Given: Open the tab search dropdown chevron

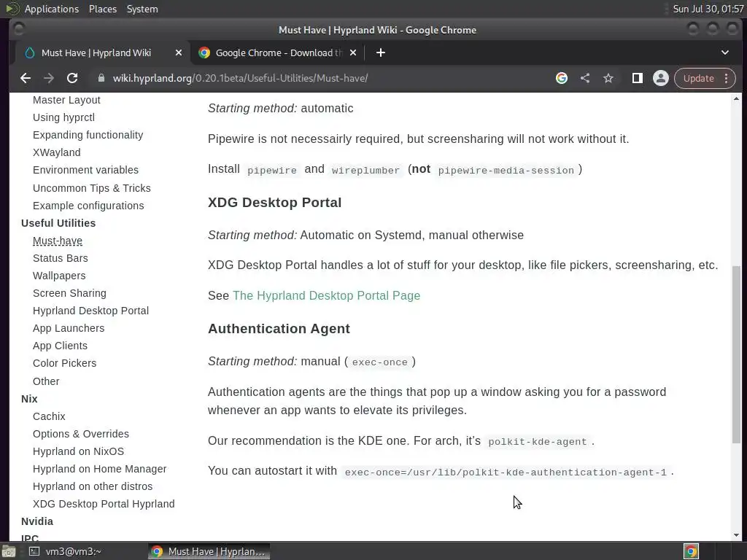Looking at the screenshot, I should point(725,52).
